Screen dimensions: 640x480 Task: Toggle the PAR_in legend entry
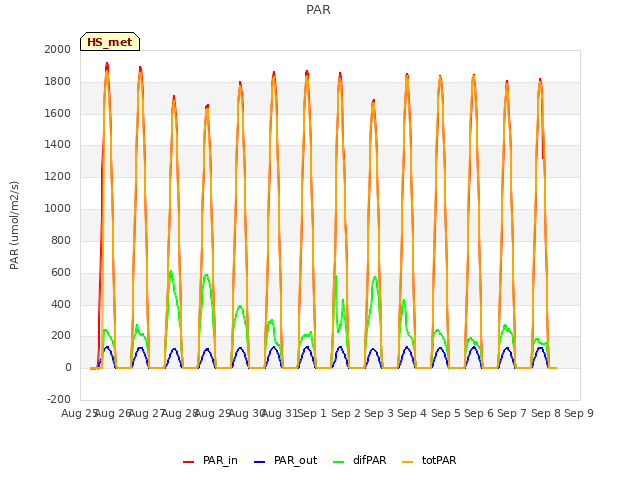pos(210,460)
